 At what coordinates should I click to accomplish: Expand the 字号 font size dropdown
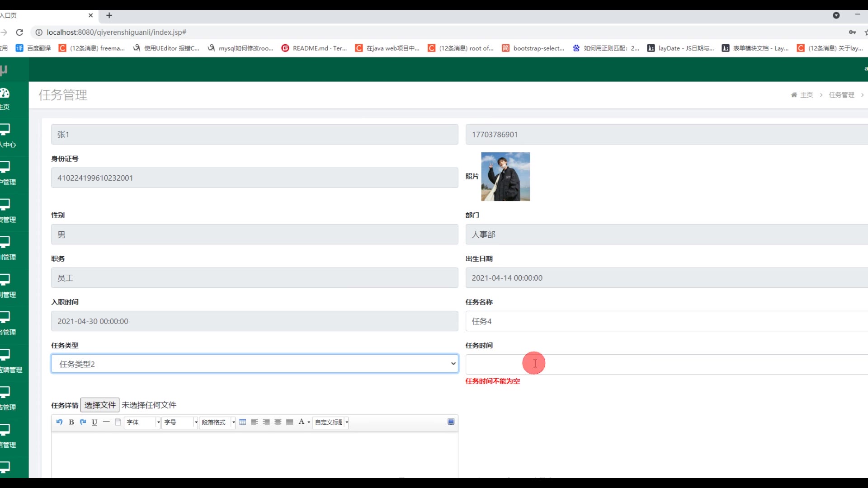[x=196, y=422]
